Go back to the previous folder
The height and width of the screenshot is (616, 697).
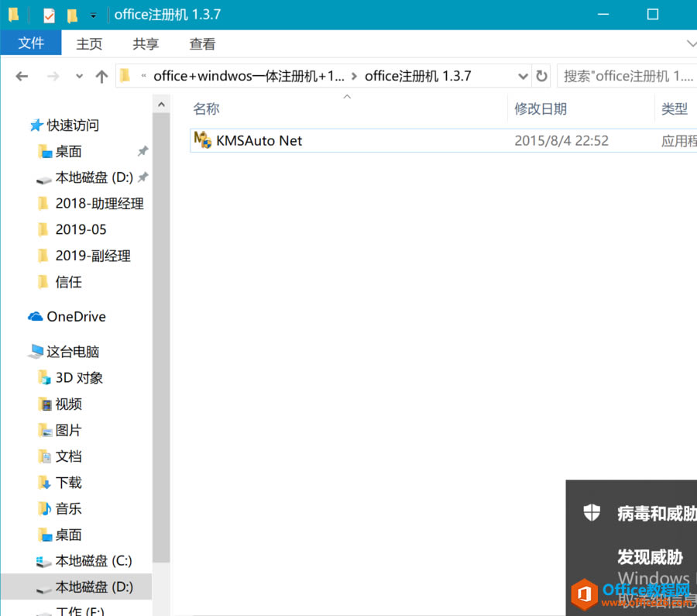point(22,75)
